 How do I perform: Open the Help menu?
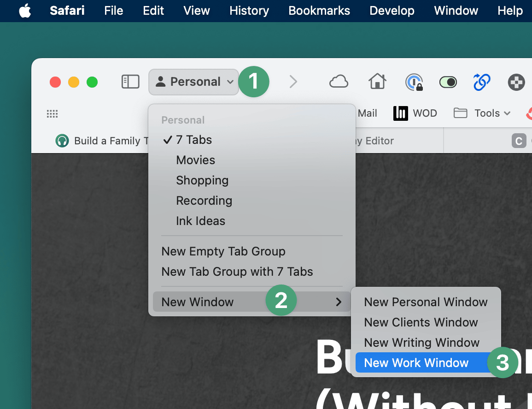(x=510, y=11)
